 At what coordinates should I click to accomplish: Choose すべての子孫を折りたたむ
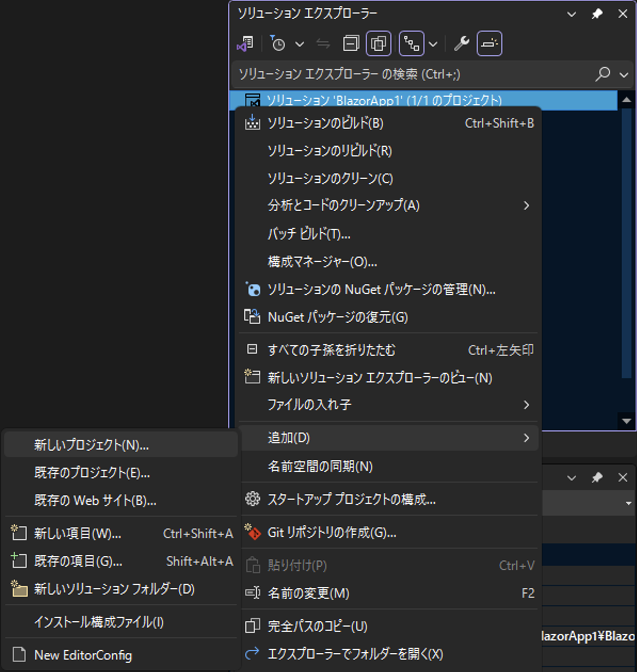tap(389, 350)
